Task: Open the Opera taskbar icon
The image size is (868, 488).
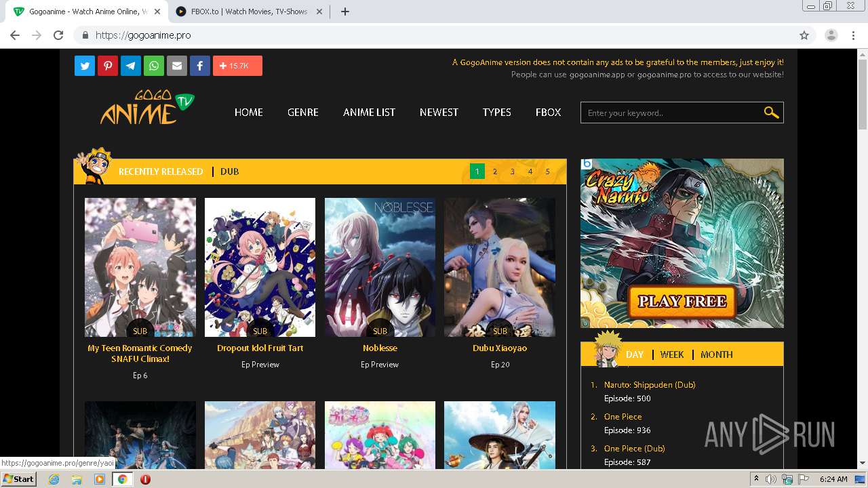Action: pos(145,479)
